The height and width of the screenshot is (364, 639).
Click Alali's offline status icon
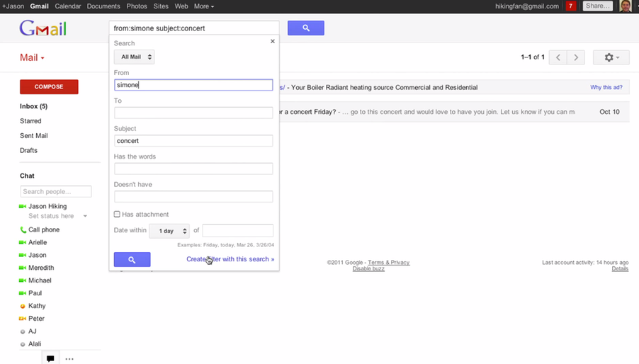[x=23, y=344]
